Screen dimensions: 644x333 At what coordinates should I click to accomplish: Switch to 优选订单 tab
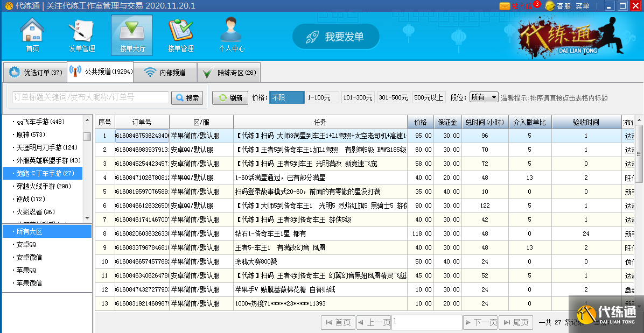click(x=36, y=73)
